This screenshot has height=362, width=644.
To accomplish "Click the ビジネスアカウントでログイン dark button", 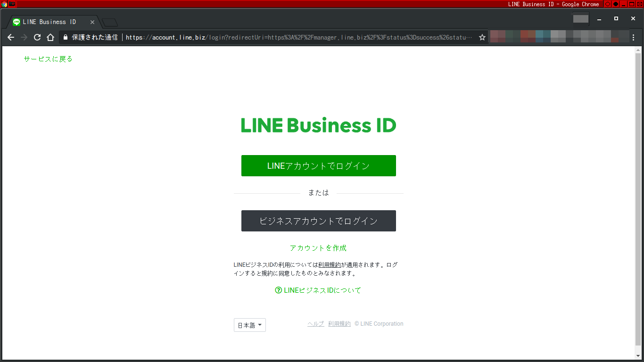I will pyautogui.click(x=318, y=221).
